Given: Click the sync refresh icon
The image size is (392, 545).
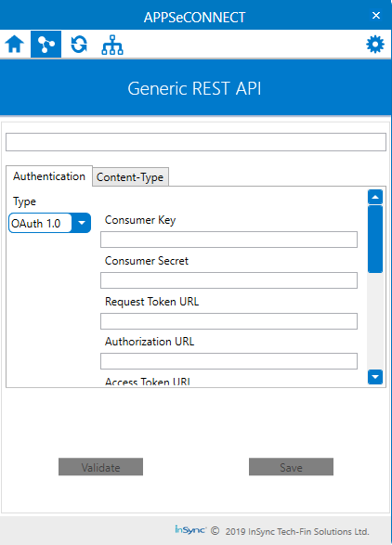Looking at the screenshot, I should tap(79, 45).
